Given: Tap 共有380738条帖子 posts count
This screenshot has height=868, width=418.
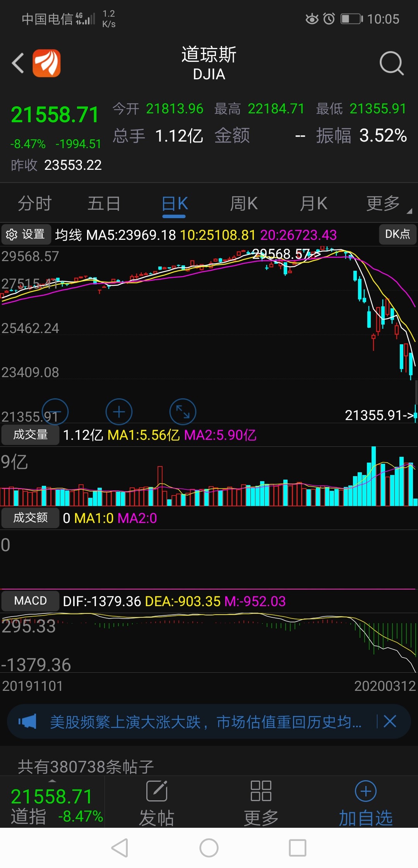Looking at the screenshot, I should 86,767.
